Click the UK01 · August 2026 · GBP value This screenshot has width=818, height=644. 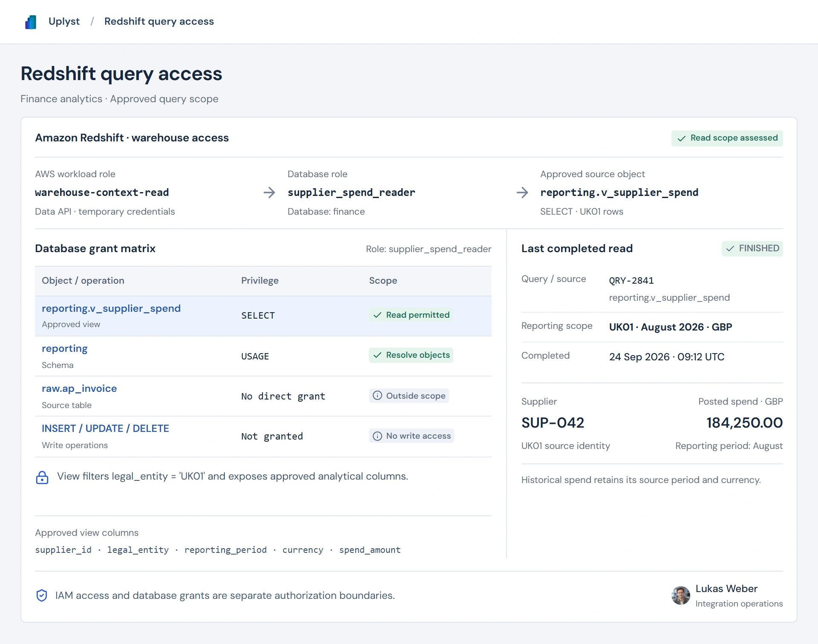coord(671,327)
